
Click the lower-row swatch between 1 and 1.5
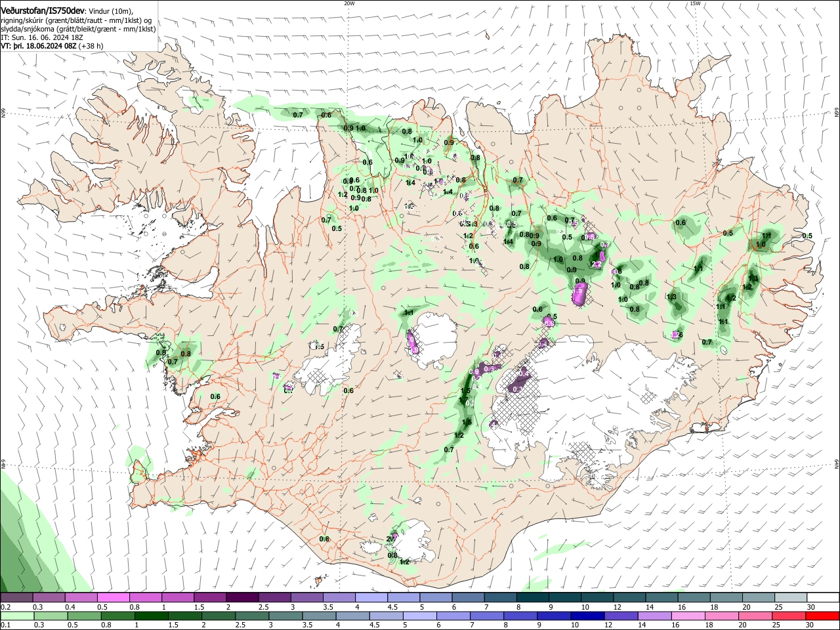[x=153, y=616]
